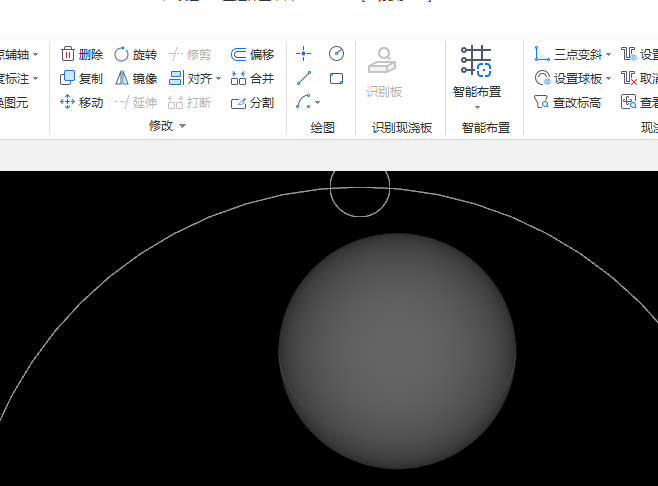Click the 图元 button at the left edge

(14, 102)
